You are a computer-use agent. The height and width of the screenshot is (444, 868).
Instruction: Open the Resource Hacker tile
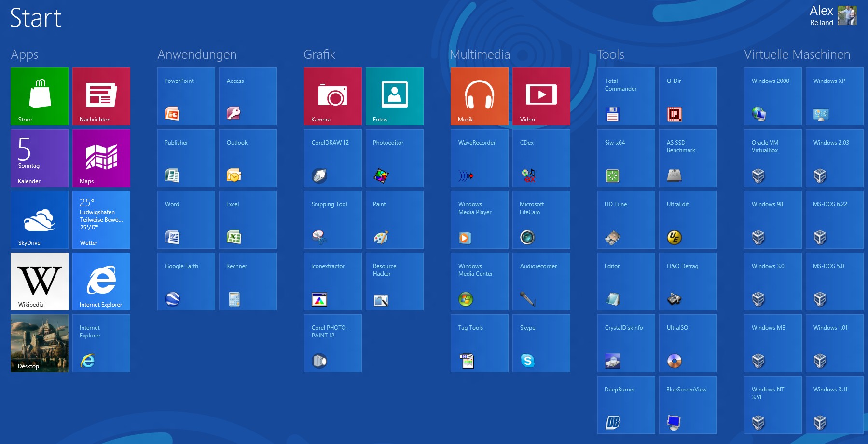click(395, 282)
